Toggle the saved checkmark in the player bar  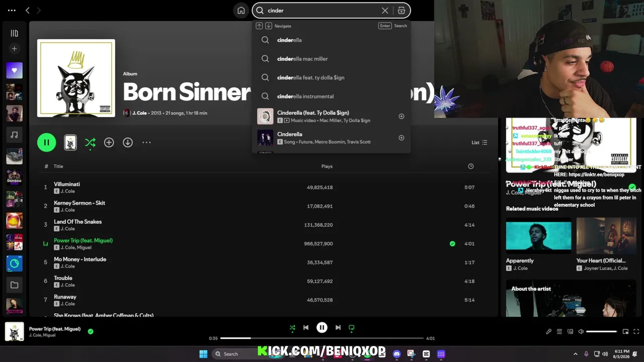[x=91, y=331]
